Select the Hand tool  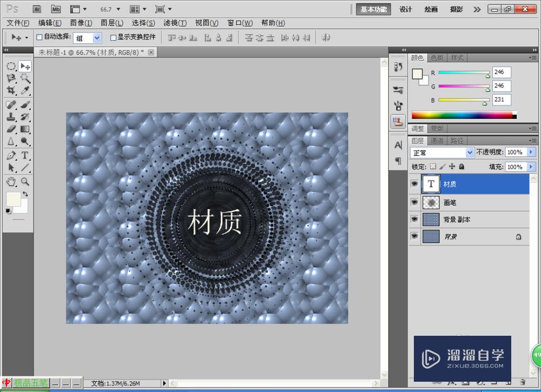(x=11, y=181)
